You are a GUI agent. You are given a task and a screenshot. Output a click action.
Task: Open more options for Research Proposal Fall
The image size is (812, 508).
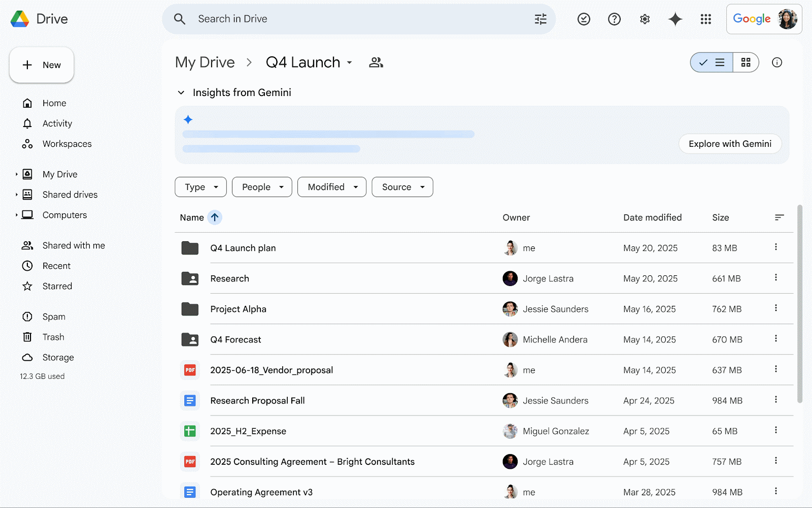[x=775, y=400]
